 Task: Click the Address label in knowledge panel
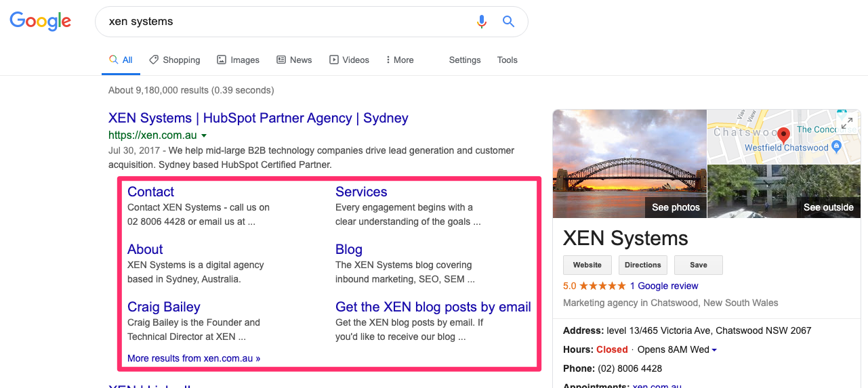585,331
